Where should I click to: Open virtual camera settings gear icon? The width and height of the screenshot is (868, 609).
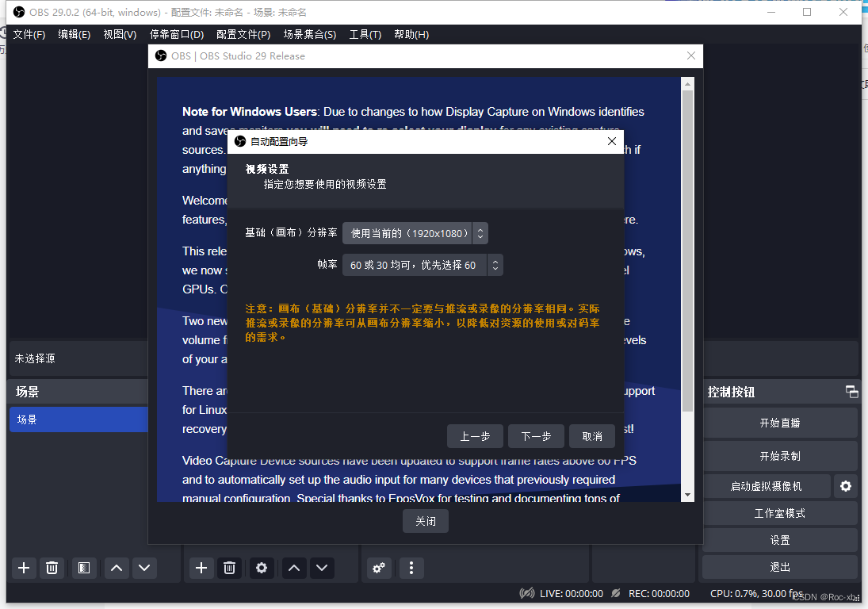tap(846, 486)
